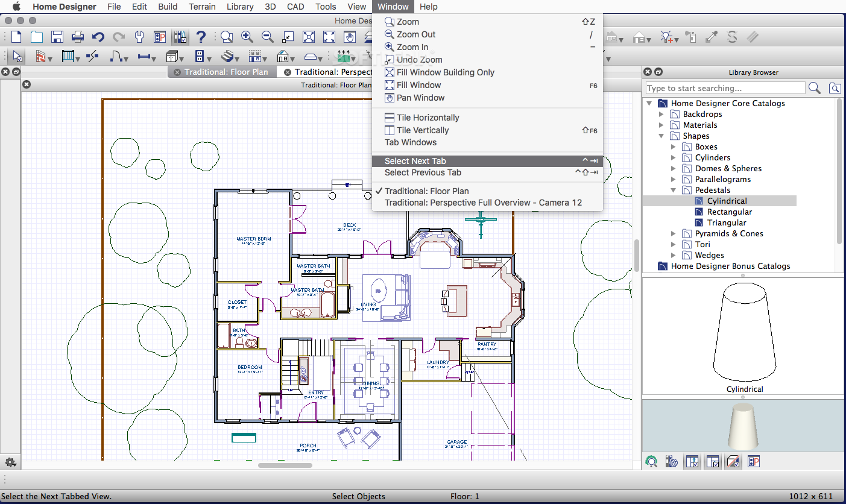Click the Fill Window Building Only toolbar icon
This screenshot has width=846, height=504.
coord(309,37)
